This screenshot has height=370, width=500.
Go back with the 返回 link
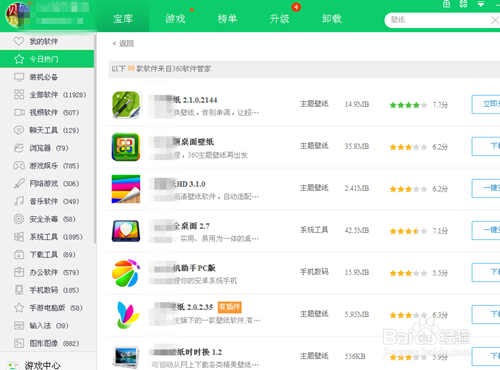tap(123, 43)
